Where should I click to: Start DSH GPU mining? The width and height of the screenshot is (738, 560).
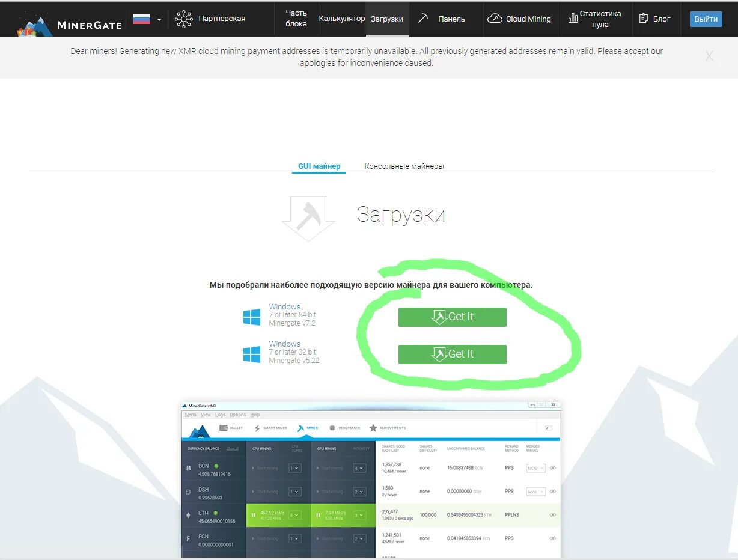[x=330, y=492]
